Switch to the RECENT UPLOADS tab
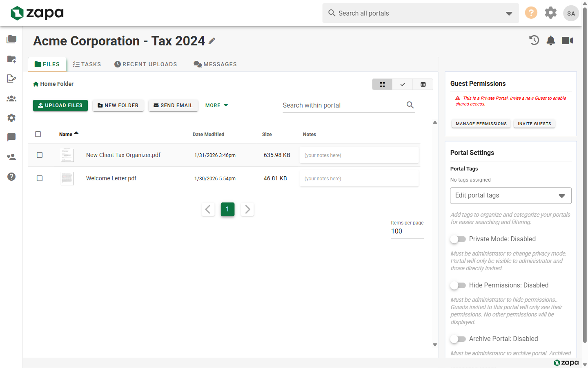Image resolution: width=588 pixels, height=368 pixels. [x=146, y=64]
